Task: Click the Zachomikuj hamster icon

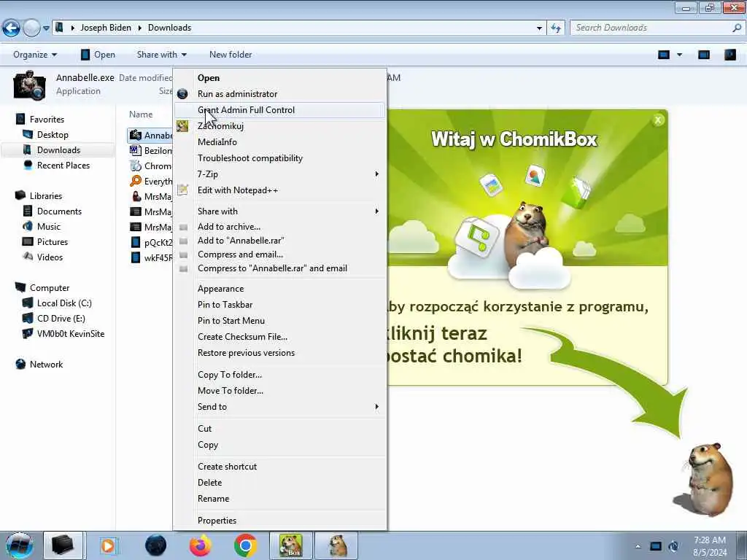Action: point(182,126)
